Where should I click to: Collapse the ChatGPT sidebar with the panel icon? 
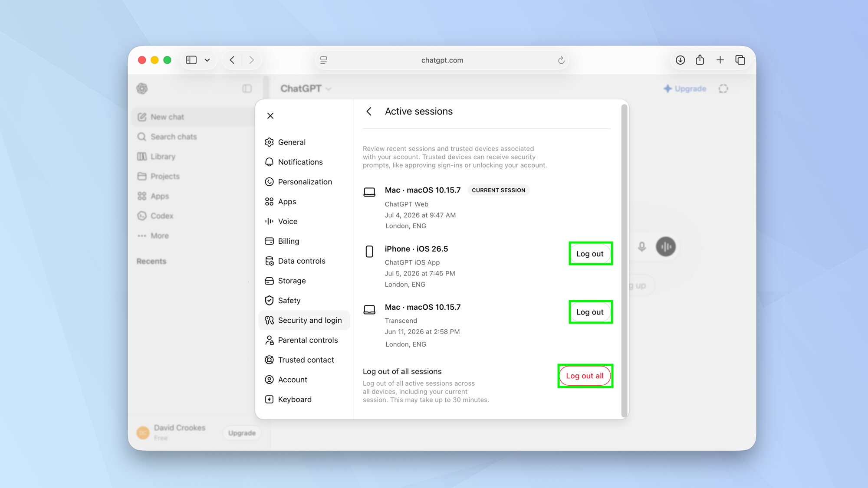[247, 88]
